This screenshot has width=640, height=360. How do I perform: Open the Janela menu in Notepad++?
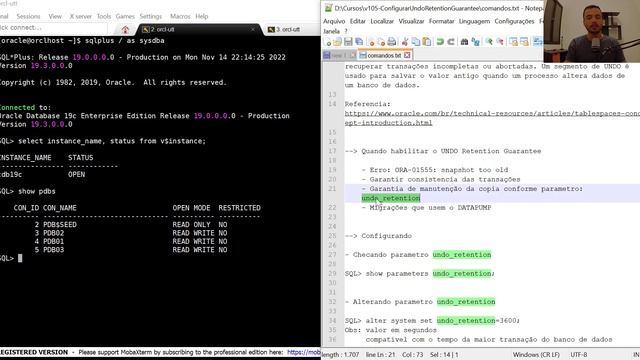point(331,31)
